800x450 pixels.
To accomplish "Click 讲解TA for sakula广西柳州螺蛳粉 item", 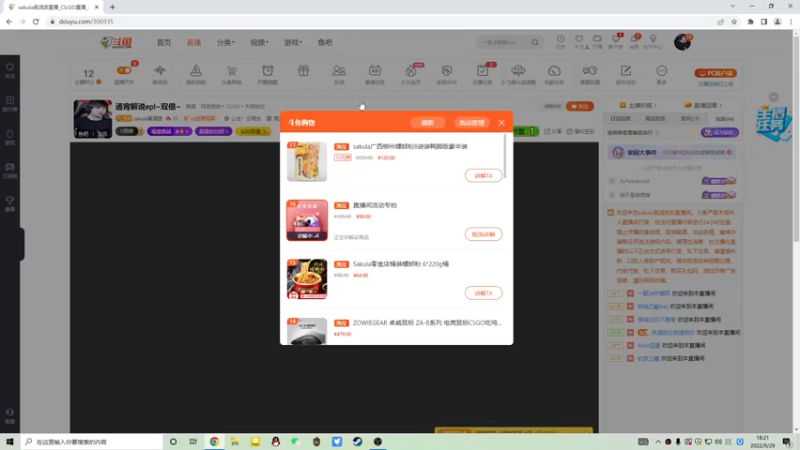I will coord(483,176).
